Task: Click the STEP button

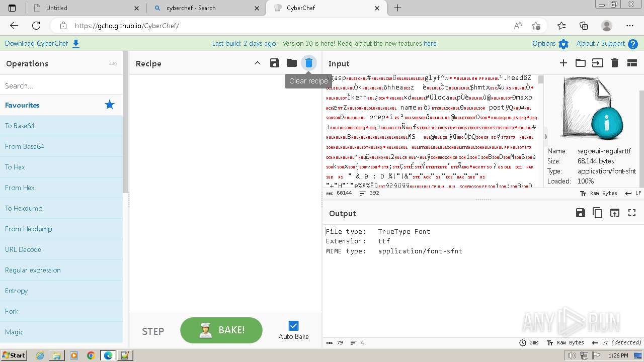Action: [x=153, y=331]
